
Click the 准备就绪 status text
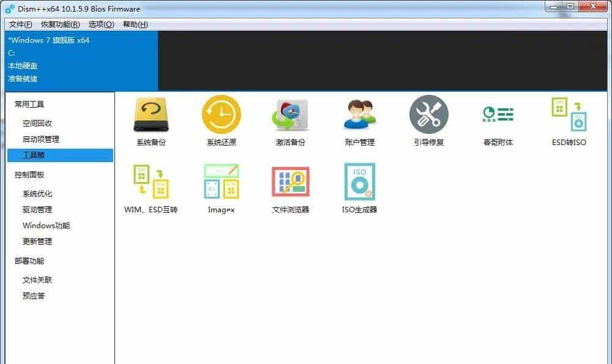click(x=23, y=79)
